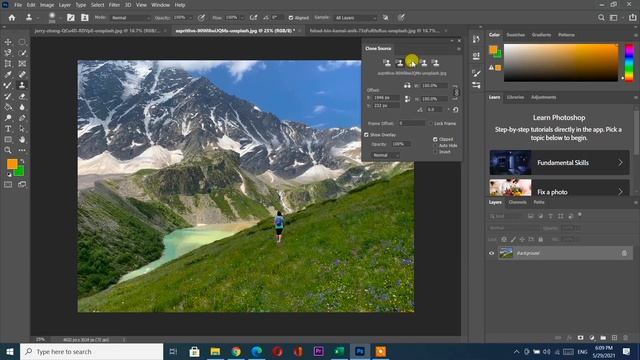Enable the Invert checkbox
The height and width of the screenshot is (360, 640).
click(435, 151)
